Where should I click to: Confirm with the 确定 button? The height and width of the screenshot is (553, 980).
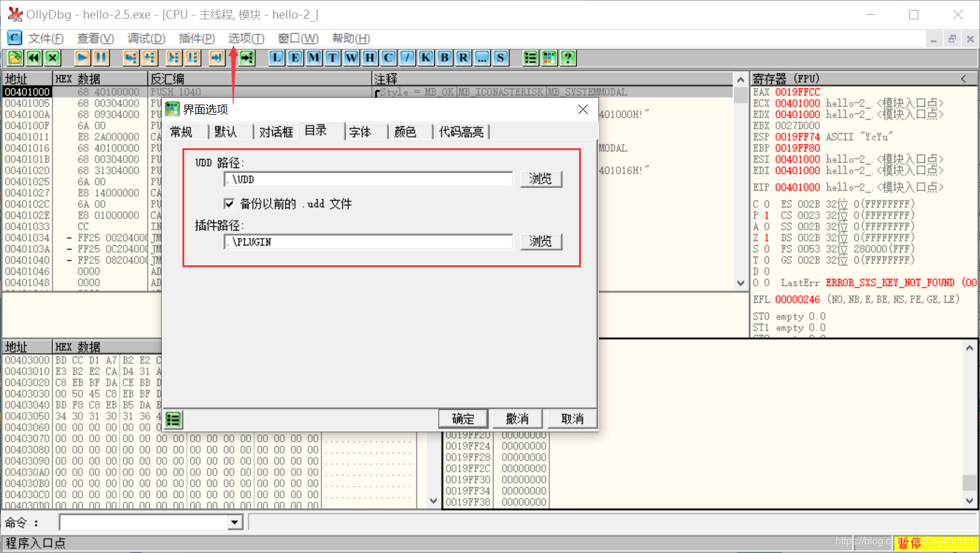[x=463, y=418]
